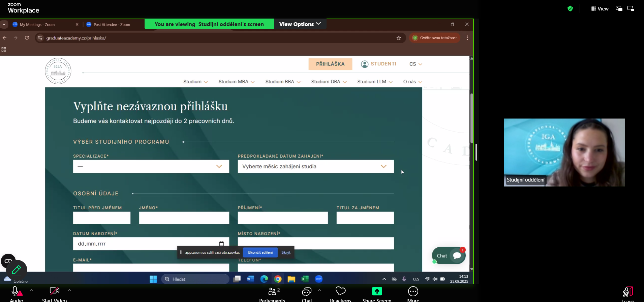This screenshot has height=302, width=644.
Task: Open the More options icon
Action: [413, 291]
